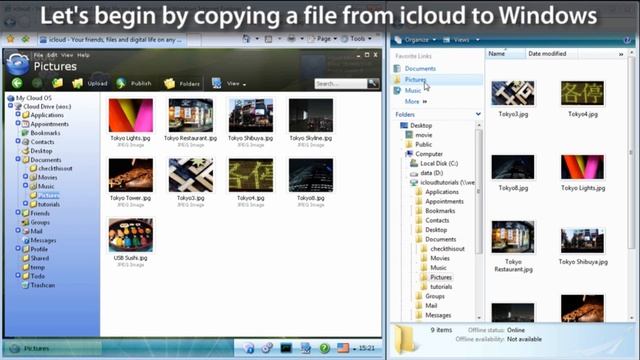Expand the Todo node in iCloud tree
The width and height of the screenshot is (640, 360).
pos(18,276)
